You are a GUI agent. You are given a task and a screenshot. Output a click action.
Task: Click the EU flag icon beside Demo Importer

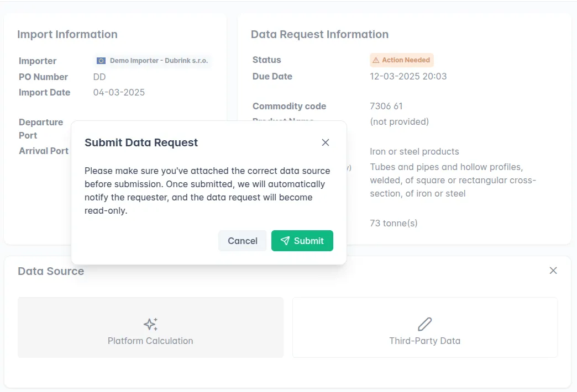[x=101, y=61]
